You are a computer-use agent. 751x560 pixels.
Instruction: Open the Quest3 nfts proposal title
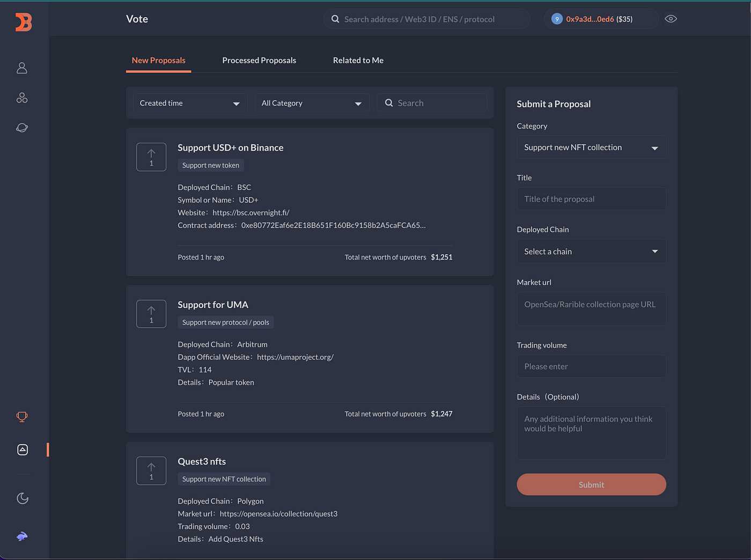pyautogui.click(x=202, y=461)
